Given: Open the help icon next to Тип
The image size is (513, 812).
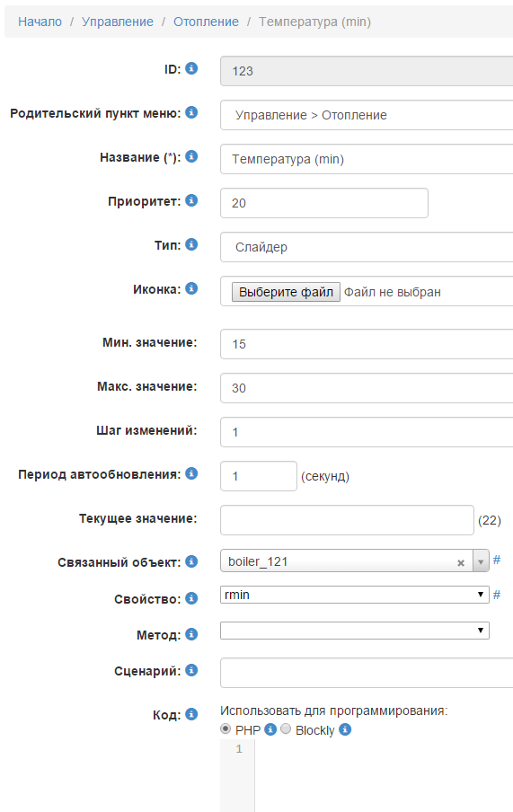Looking at the screenshot, I should [191, 244].
